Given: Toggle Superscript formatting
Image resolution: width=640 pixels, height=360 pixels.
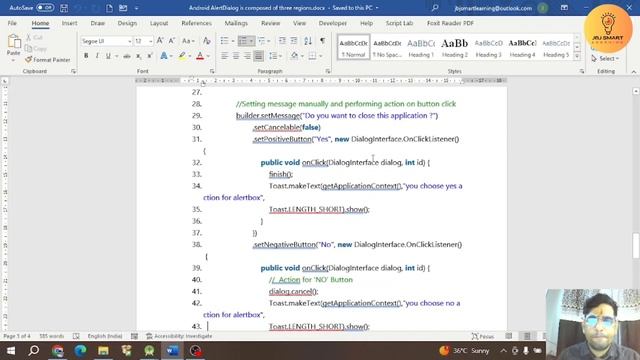Looking at the screenshot, I should pos(150,56).
